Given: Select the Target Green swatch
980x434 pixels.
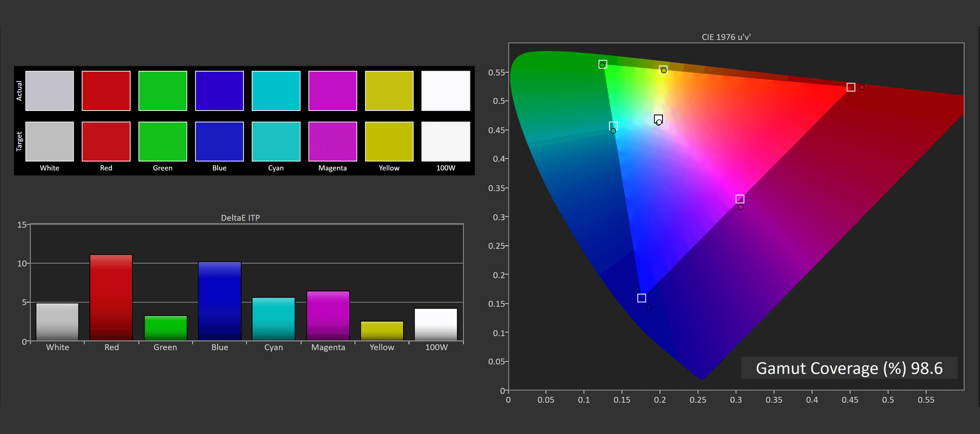Looking at the screenshot, I should pos(163,141).
